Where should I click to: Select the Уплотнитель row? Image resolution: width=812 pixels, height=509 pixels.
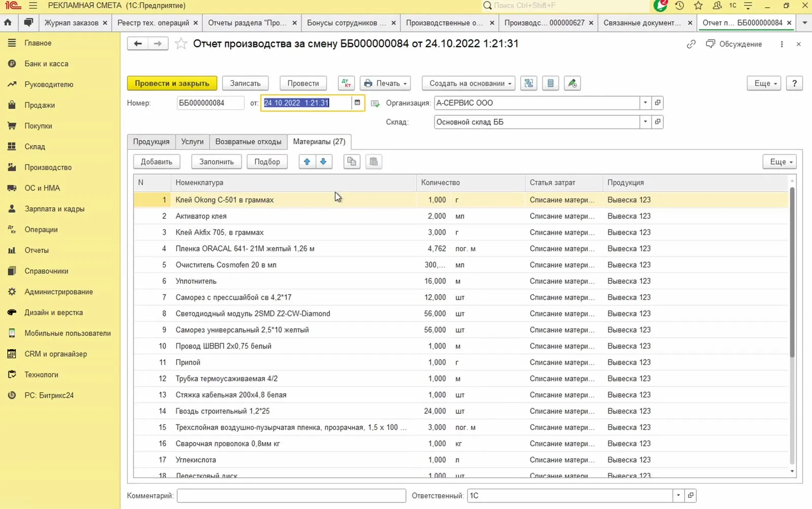tap(461, 281)
